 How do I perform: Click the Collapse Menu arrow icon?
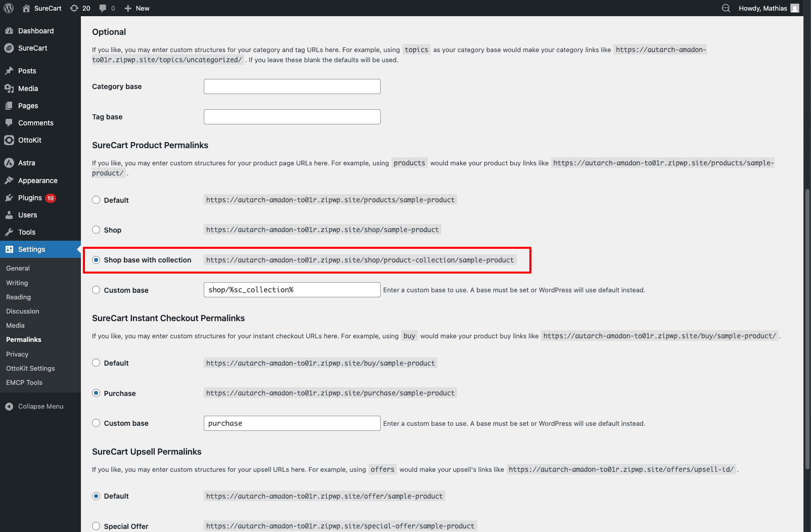click(x=9, y=407)
